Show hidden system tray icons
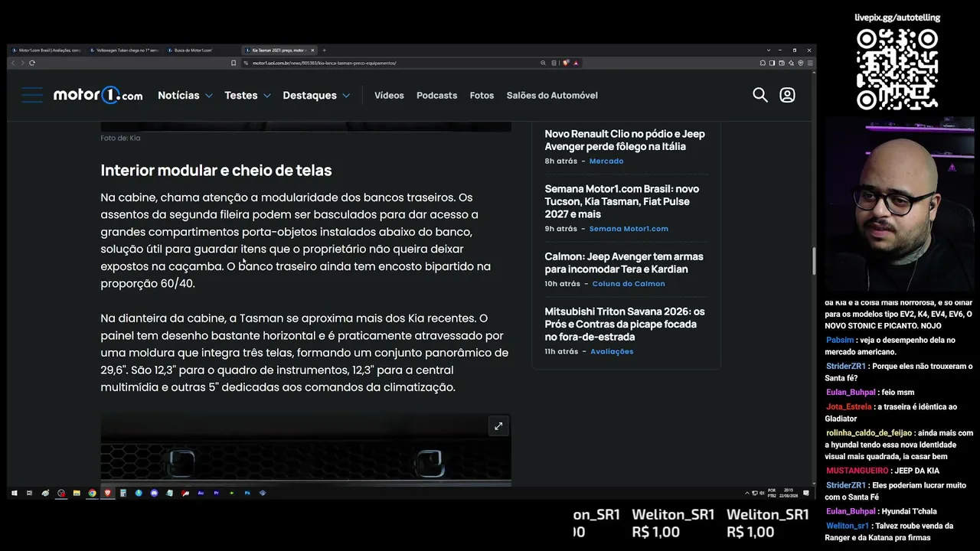This screenshot has height=551, width=980. (x=747, y=493)
